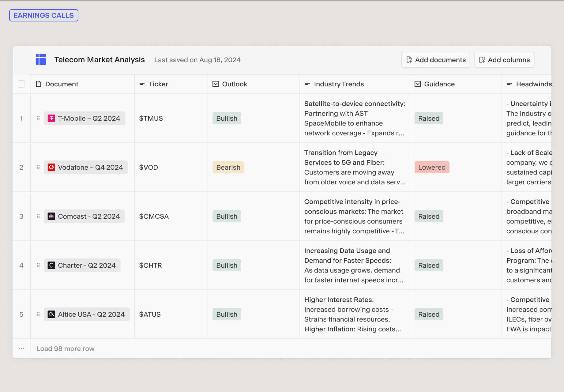Open the Comcast - Q2 2024 document
Viewport: 564px width, 392px height.
(x=85, y=216)
